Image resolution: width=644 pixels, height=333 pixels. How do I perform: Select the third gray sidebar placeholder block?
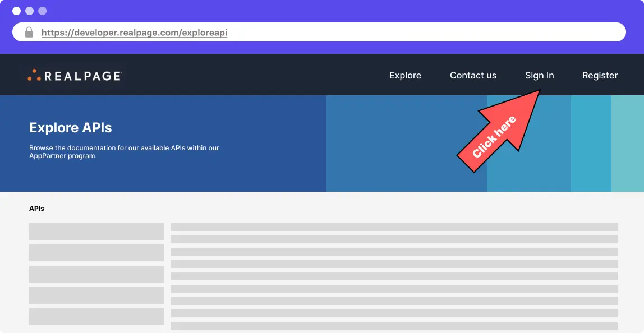(x=96, y=274)
